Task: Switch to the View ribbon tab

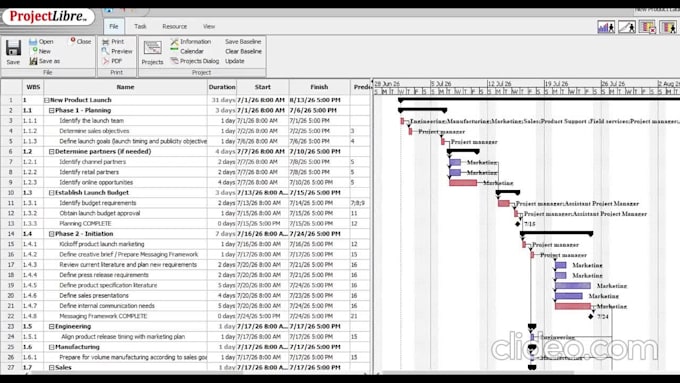Action: click(x=209, y=26)
